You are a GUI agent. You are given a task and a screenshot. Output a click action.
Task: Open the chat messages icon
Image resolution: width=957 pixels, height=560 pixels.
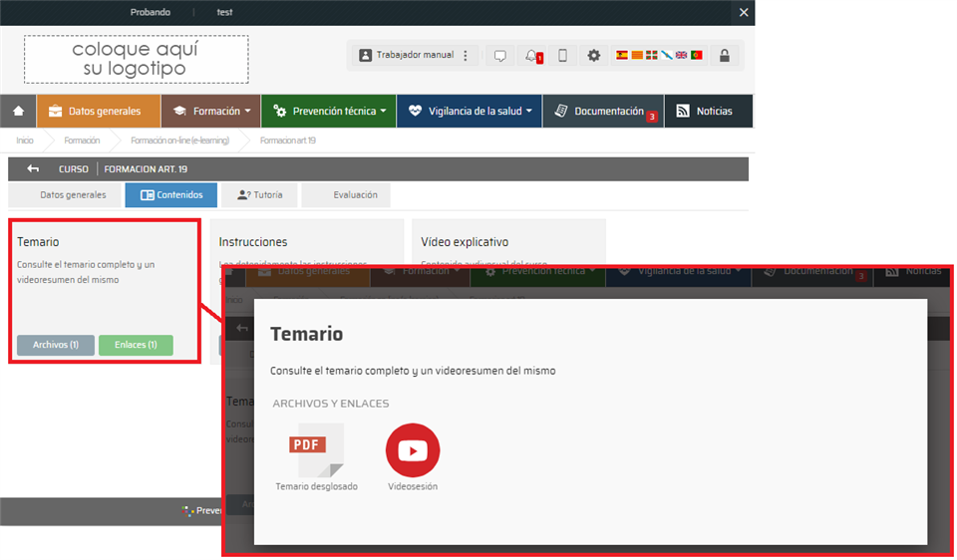pos(500,56)
